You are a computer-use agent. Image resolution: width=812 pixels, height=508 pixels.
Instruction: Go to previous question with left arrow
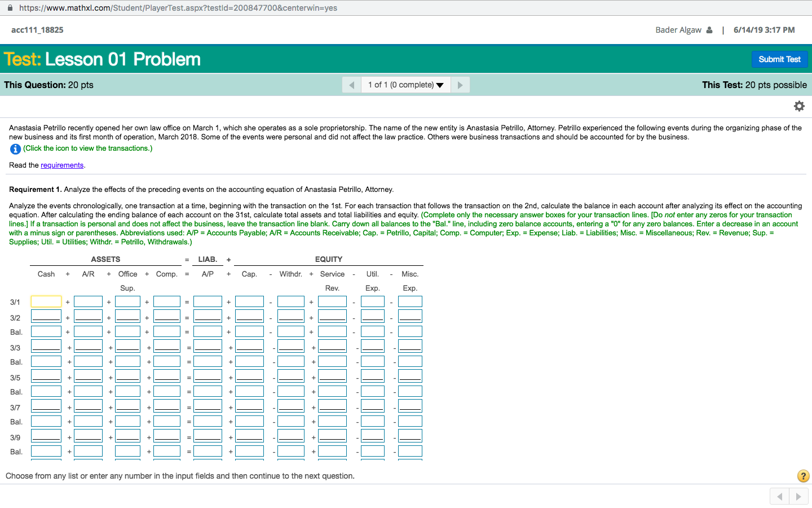(352, 85)
